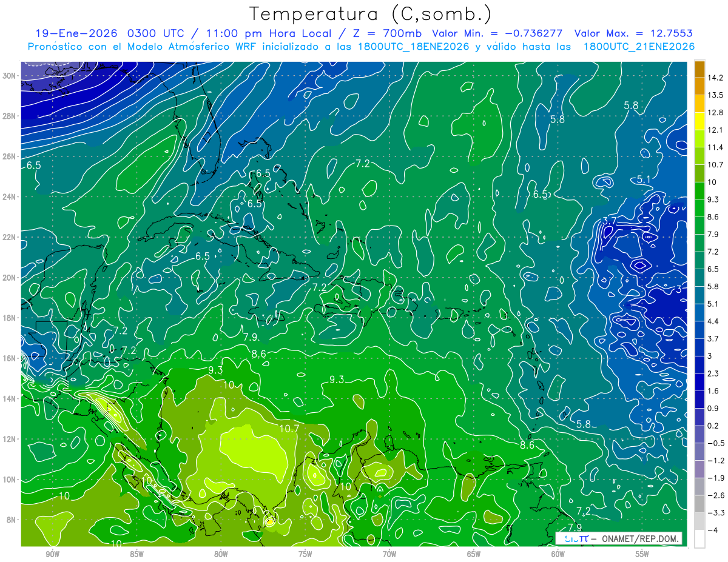Click the longitude axis label '60W'
This screenshot has height=562, width=728.
(x=558, y=554)
